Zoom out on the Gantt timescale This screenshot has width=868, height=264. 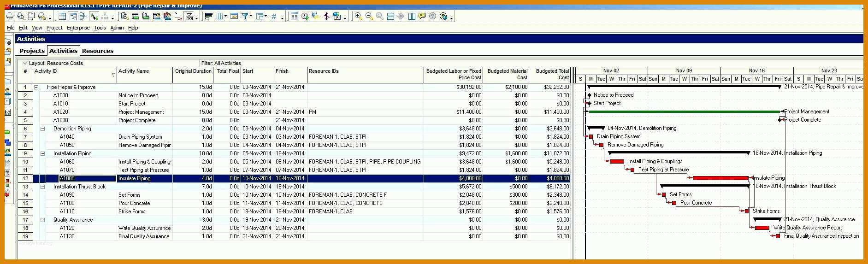369,16
